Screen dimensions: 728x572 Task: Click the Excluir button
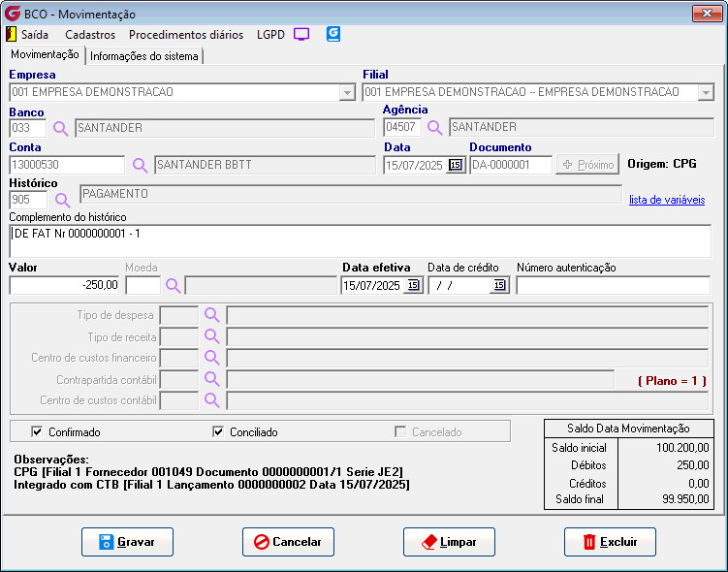coord(610,542)
